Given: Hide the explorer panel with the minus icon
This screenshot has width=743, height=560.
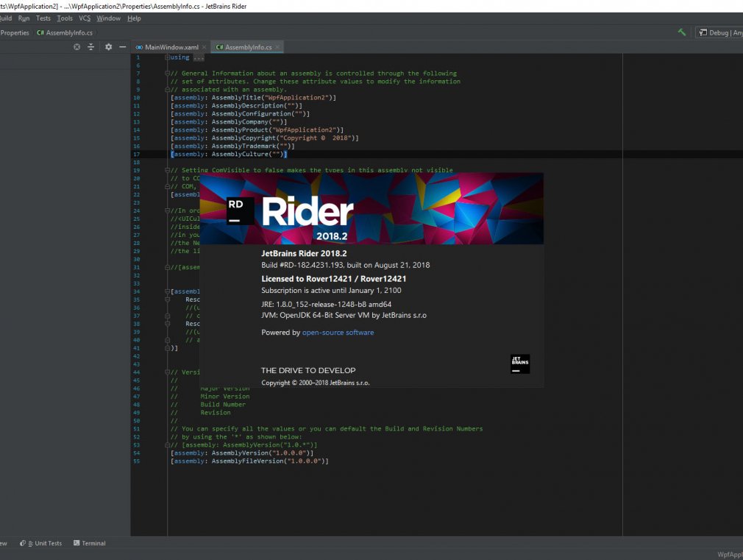Looking at the screenshot, I should (x=123, y=47).
